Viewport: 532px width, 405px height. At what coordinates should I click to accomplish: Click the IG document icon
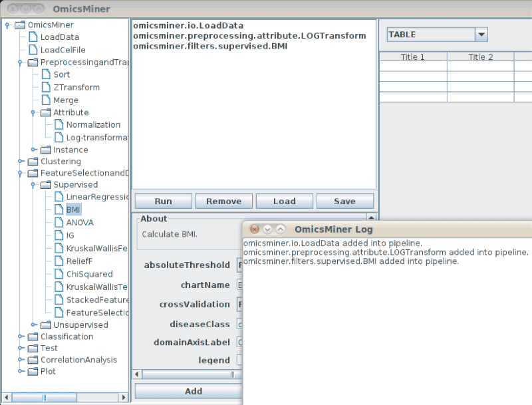click(x=59, y=235)
